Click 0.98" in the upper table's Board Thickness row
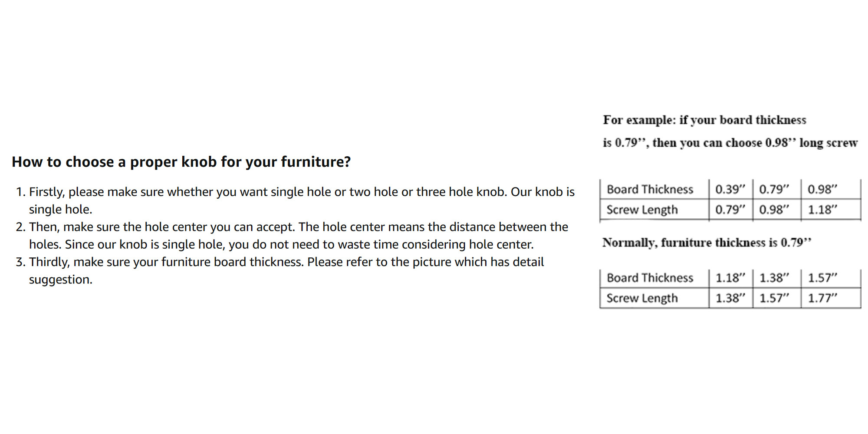The image size is (868, 434). [x=822, y=190]
